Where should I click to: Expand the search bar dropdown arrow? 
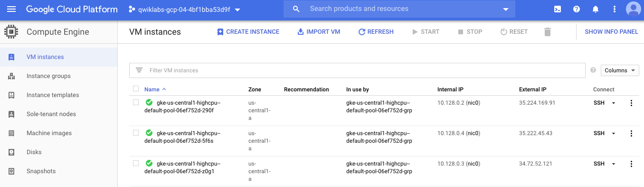coord(505,10)
